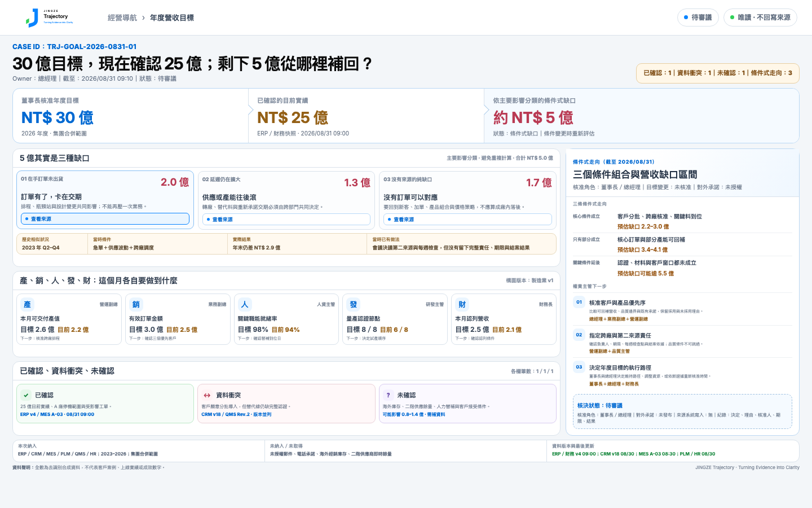Click the NT$ 25 億 confirmed value

click(x=293, y=117)
